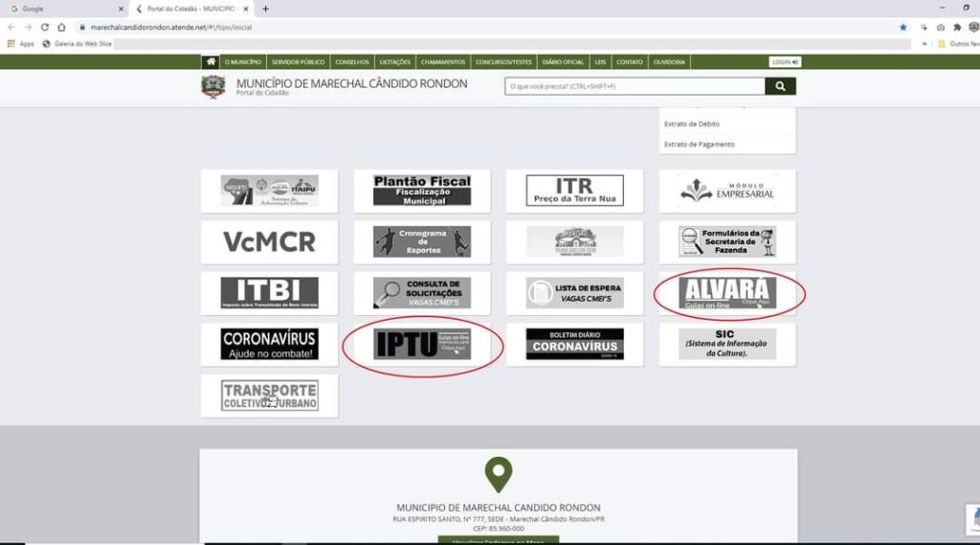Open the Módulo Empresarial tile
The width and height of the screenshot is (980, 545).
(727, 191)
